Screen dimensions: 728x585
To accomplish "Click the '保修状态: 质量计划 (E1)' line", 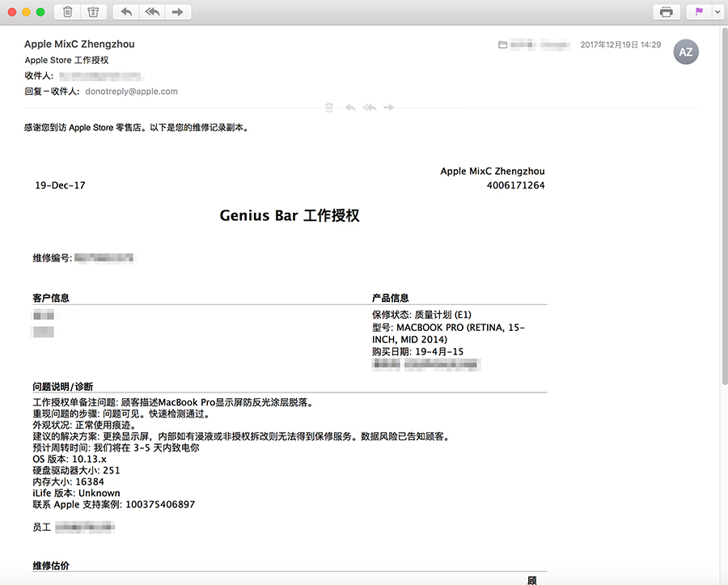I will click(421, 315).
